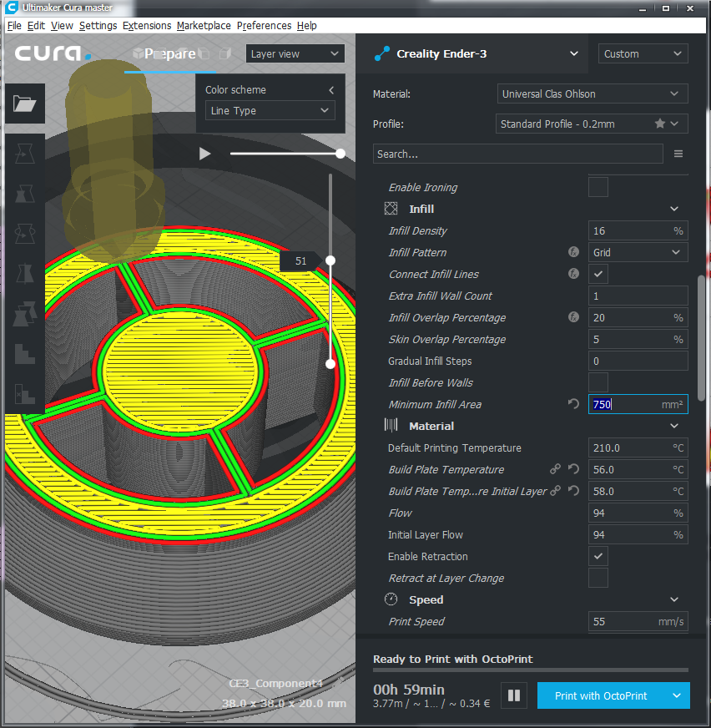Open the Marketplace menu
Screen dimensions: 711x728
[204, 26]
